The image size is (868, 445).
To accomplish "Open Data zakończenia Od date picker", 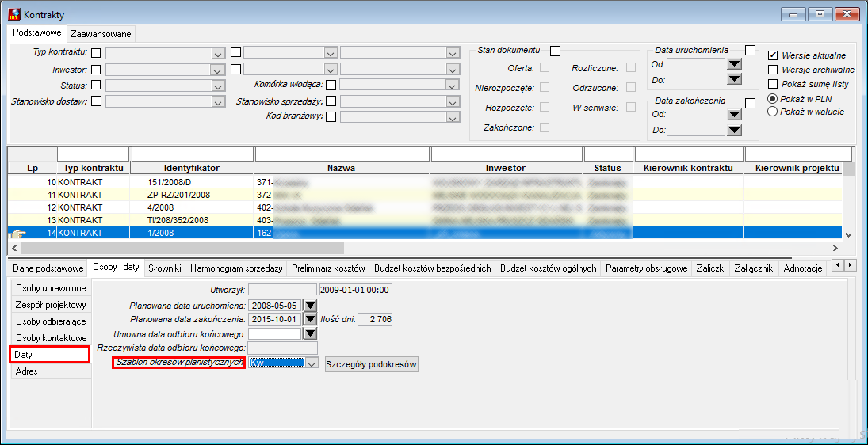I will tap(734, 115).
